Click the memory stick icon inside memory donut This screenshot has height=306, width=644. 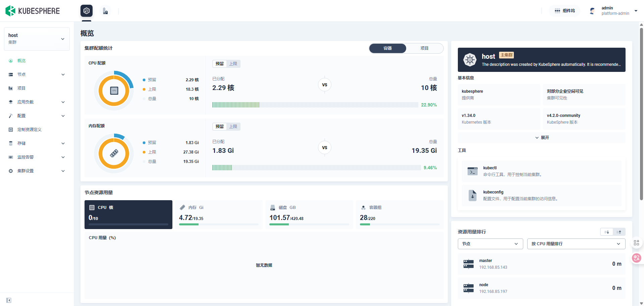coord(114,153)
